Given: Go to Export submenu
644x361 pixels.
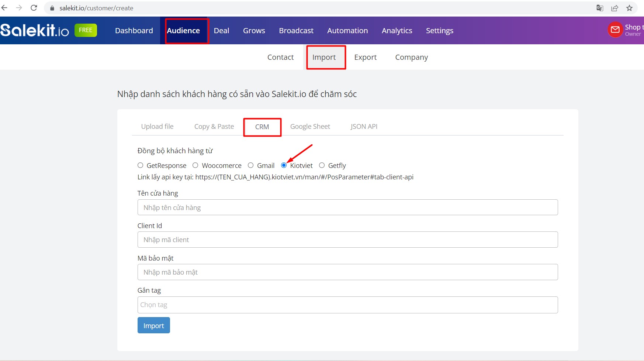Looking at the screenshot, I should (366, 57).
